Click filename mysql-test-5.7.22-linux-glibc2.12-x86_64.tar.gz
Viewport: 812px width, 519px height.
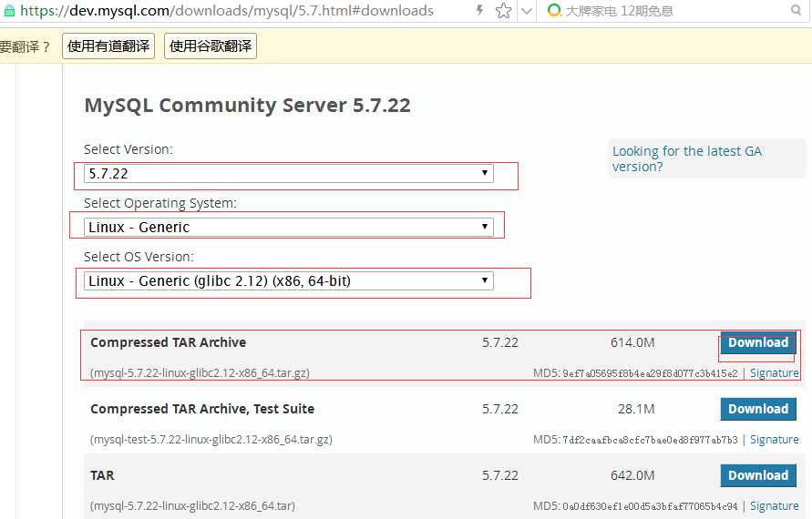pos(211,439)
